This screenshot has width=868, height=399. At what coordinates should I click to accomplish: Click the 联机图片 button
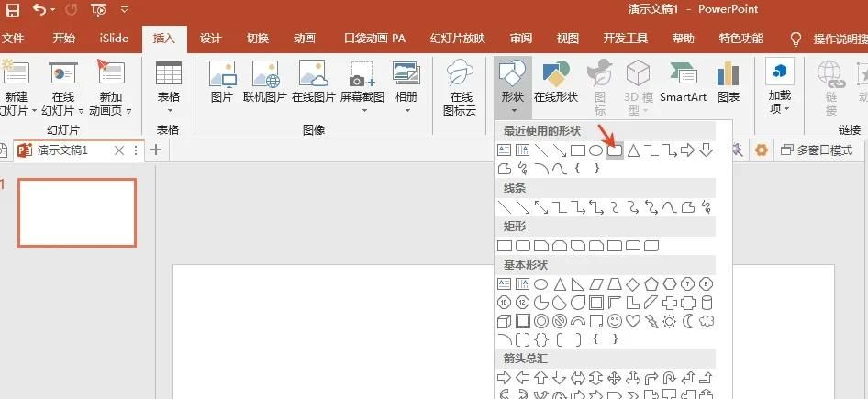265,83
